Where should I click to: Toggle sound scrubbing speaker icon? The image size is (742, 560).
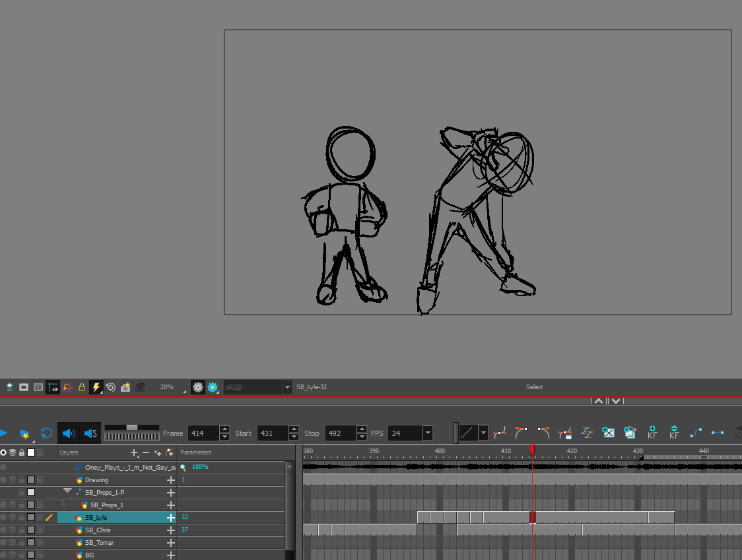pyautogui.click(x=90, y=433)
